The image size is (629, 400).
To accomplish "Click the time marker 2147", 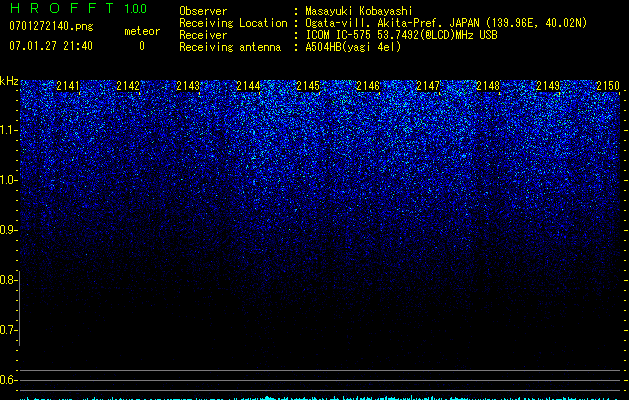I will 428,85.
